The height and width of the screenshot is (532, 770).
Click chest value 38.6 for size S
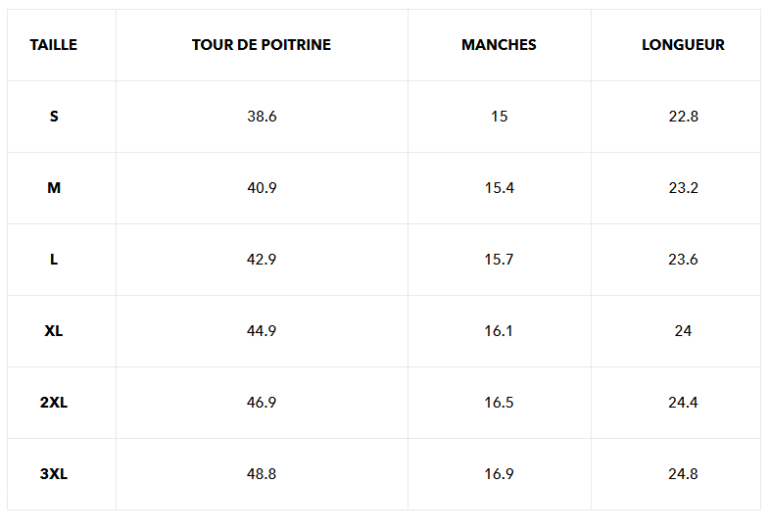(262, 117)
